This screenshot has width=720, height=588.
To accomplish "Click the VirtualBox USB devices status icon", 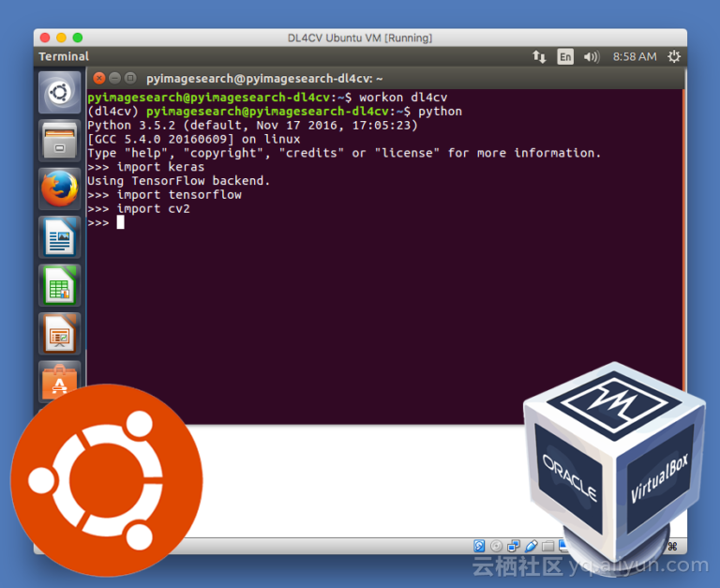I will coord(531,546).
